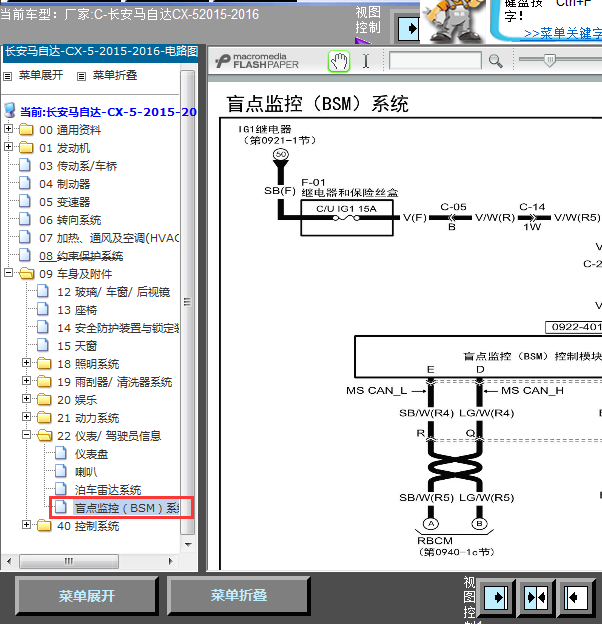
Task: Select the text selection cursor tool
Action: (366, 61)
